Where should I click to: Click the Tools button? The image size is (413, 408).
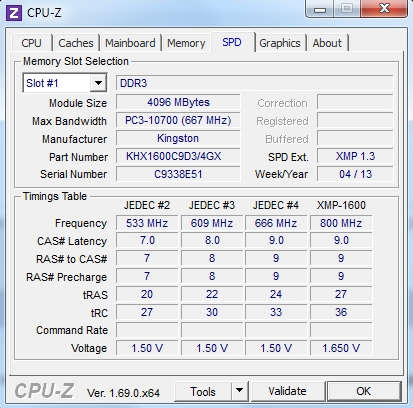(203, 391)
